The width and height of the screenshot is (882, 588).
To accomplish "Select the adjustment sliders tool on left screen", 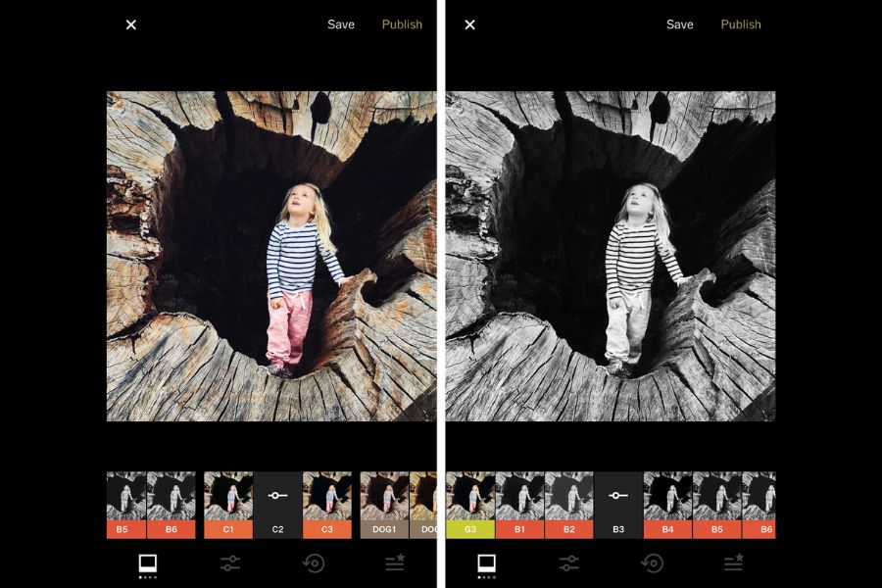I will pos(228,563).
